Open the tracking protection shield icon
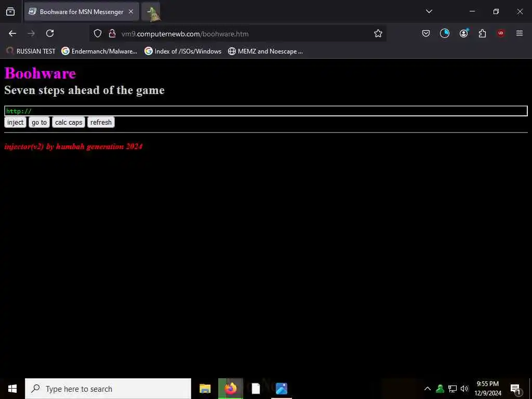The width and height of the screenshot is (532, 399). [98, 33]
